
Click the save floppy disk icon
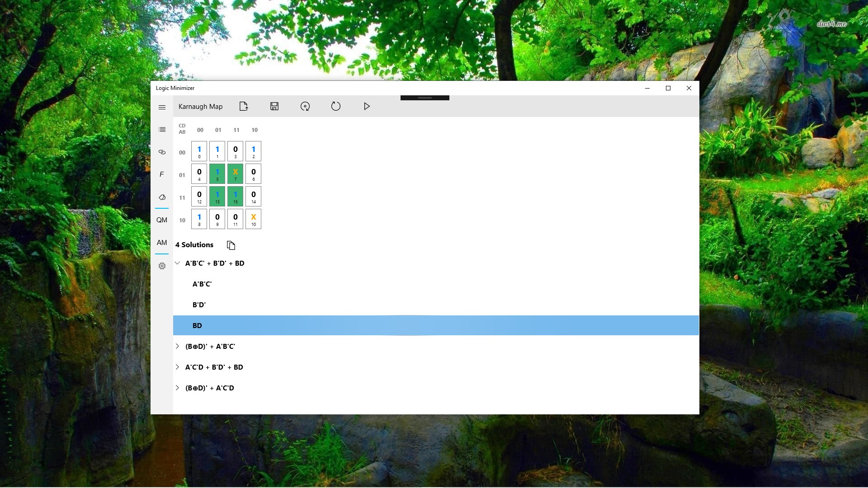tap(274, 106)
